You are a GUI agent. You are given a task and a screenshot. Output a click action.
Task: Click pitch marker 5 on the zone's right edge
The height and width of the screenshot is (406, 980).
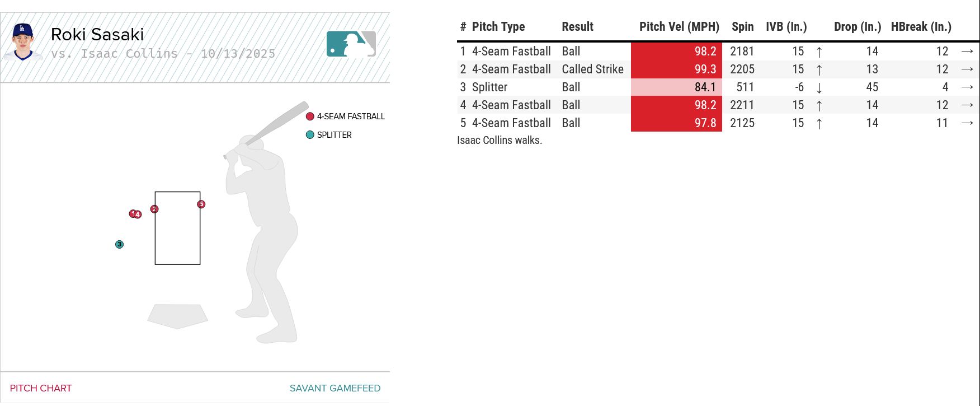click(201, 204)
